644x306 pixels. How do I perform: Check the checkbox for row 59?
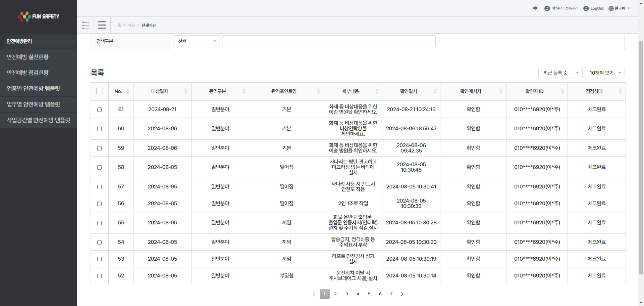99,148
